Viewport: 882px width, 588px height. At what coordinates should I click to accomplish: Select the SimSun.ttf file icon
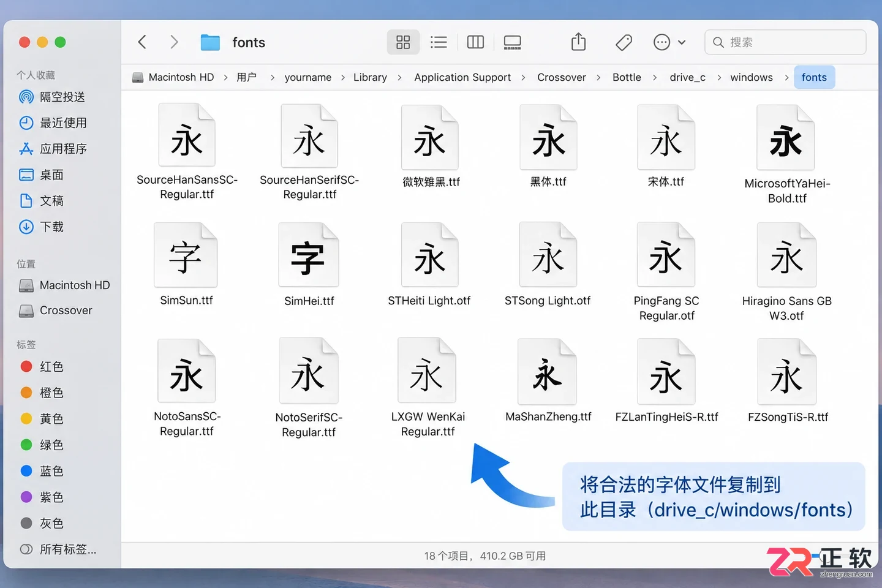point(186,255)
